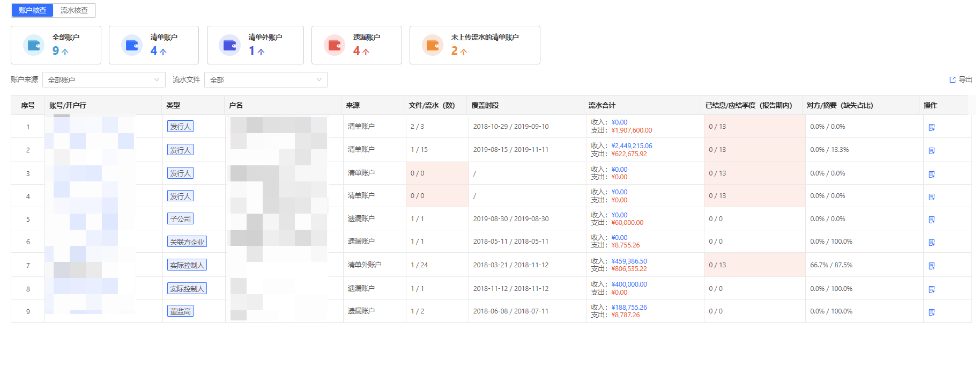Filter by the 清单账户 card
This screenshot has width=980, height=365.
[153, 45]
